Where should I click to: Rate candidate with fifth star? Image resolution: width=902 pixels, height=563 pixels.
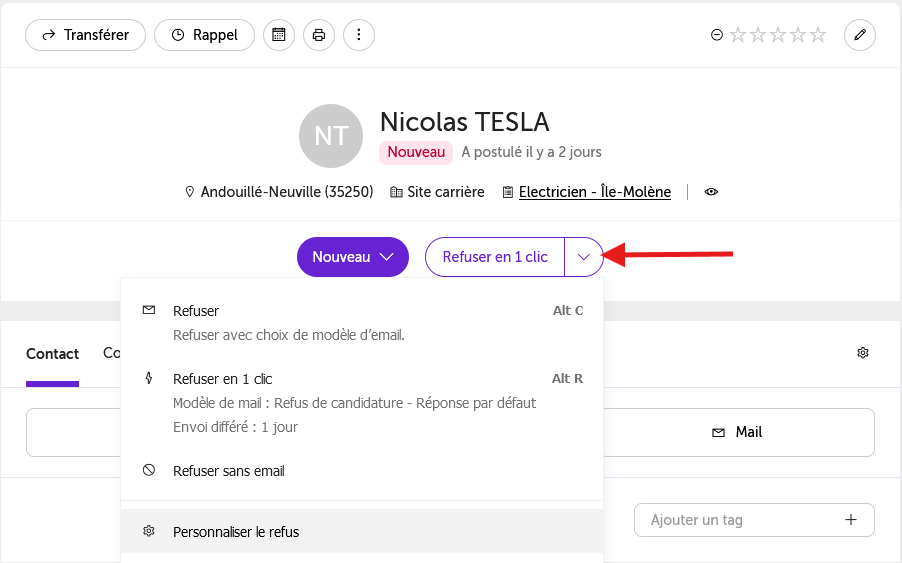[818, 35]
